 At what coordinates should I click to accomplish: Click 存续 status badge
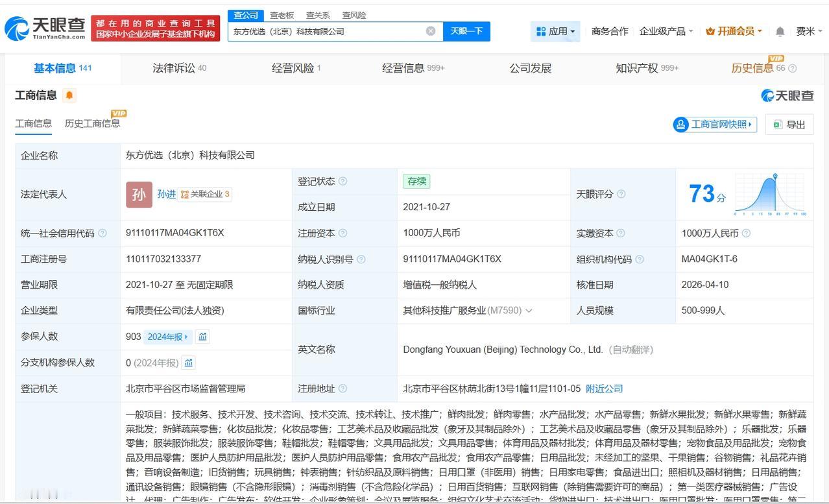pyautogui.click(x=416, y=182)
